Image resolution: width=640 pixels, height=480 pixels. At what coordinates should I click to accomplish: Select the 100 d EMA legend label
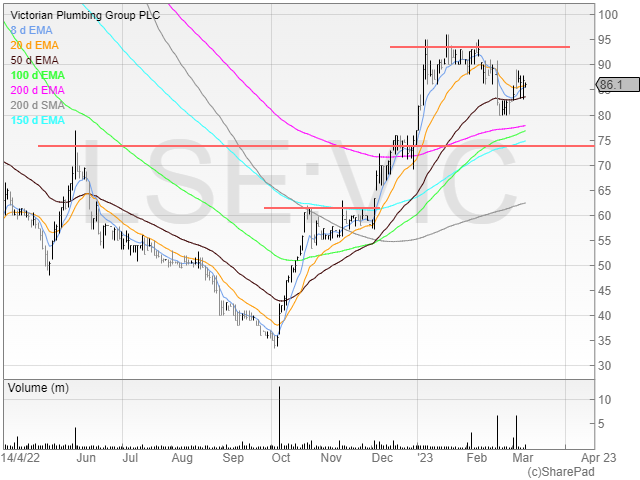tap(38, 76)
